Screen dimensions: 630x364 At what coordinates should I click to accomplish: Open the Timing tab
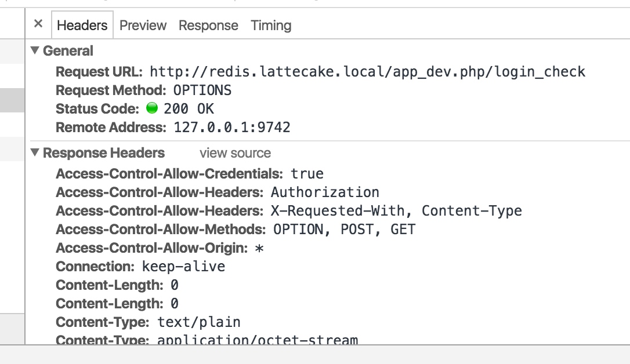point(271,26)
